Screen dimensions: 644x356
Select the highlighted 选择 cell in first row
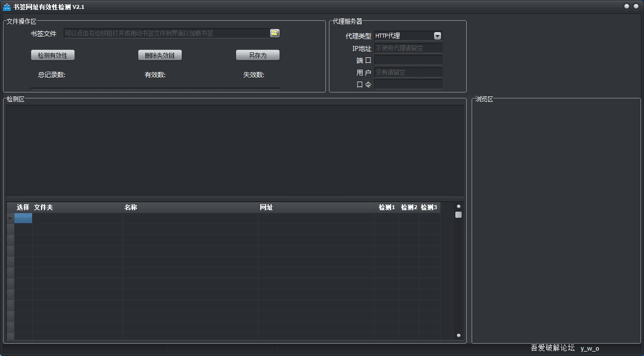(x=23, y=218)
